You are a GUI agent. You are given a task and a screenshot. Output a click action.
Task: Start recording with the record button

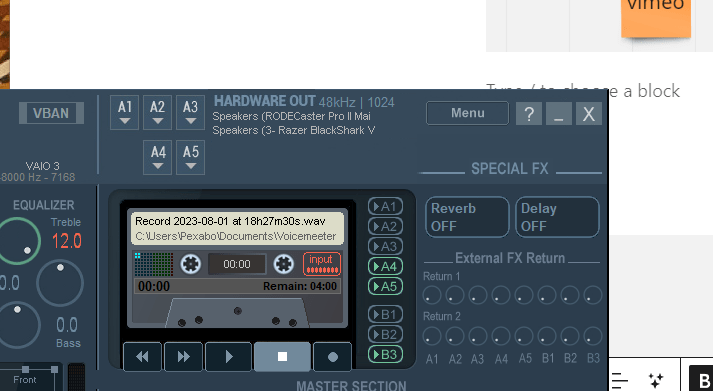(x=332, y=357)
